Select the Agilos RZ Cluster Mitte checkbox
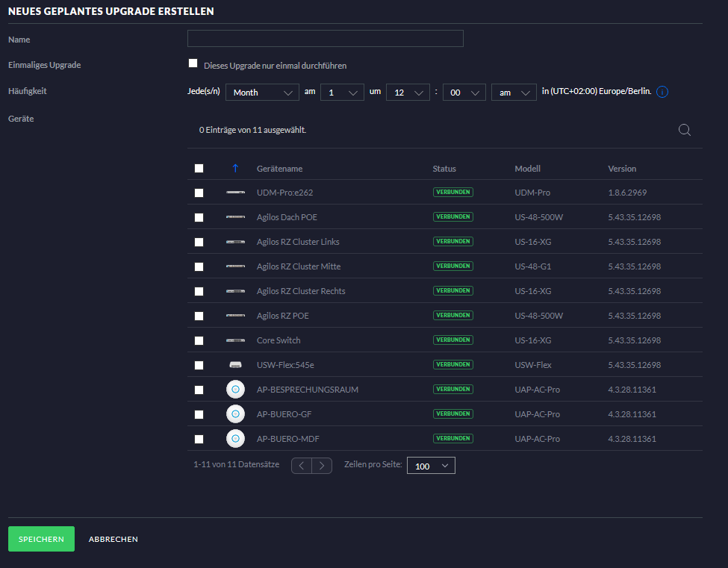This screenshot has height=568, width=728. point(199,266)
